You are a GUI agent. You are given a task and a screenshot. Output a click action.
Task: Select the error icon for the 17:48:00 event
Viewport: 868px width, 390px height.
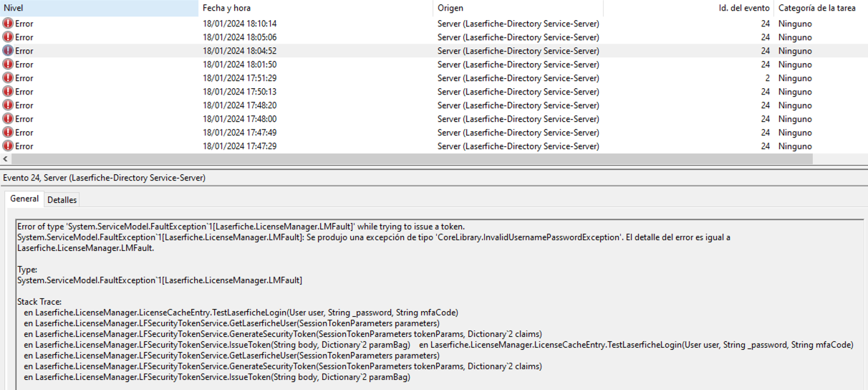[x=8, y=119]
